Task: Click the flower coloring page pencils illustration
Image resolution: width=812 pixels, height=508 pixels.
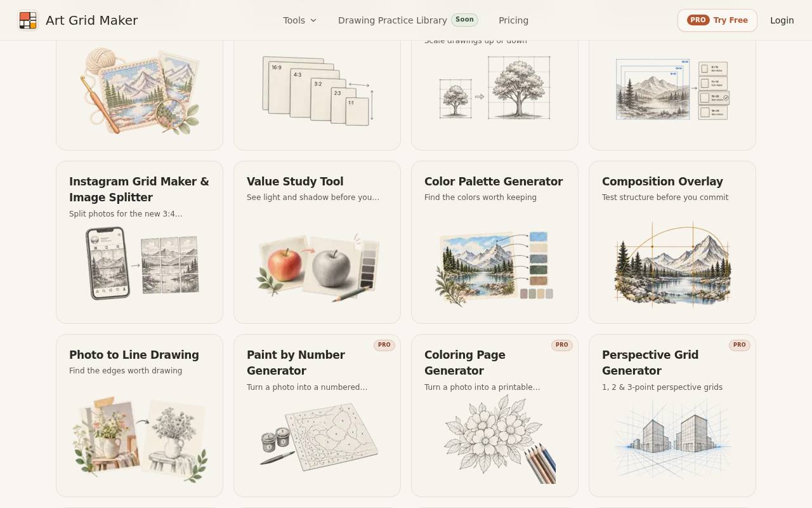Action: [500, 439]
